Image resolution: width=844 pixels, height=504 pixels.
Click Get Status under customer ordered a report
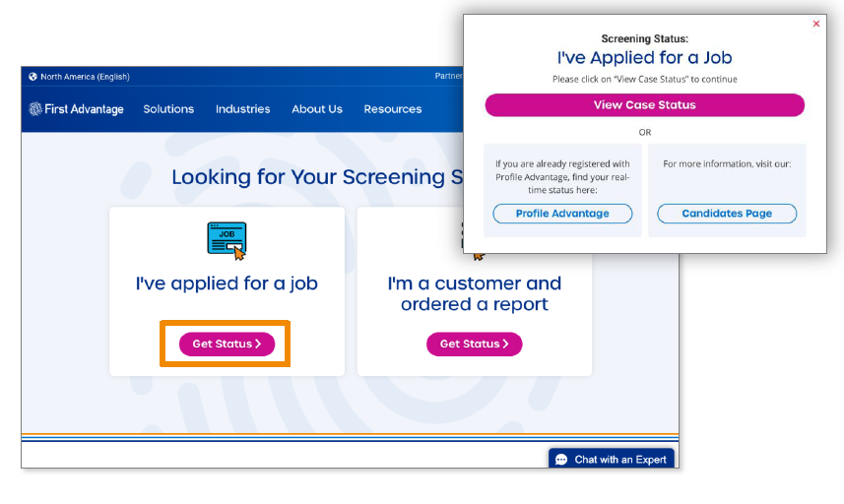(x=474, y=344)
